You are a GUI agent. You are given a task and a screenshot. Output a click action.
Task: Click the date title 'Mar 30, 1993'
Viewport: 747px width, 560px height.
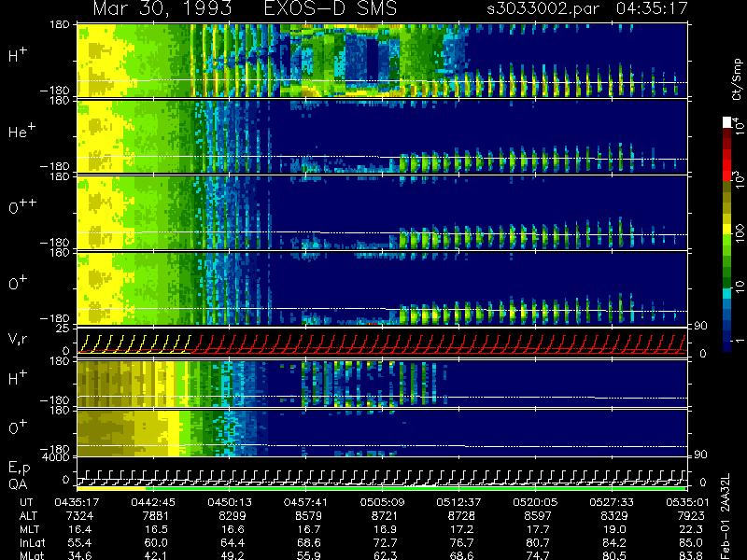pos(162,8)
